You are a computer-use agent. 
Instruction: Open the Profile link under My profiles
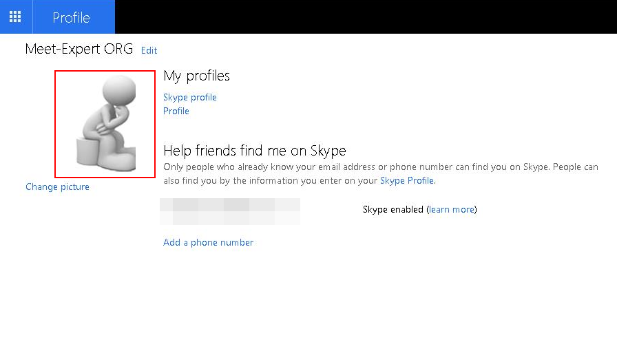(x=176, y=111)
